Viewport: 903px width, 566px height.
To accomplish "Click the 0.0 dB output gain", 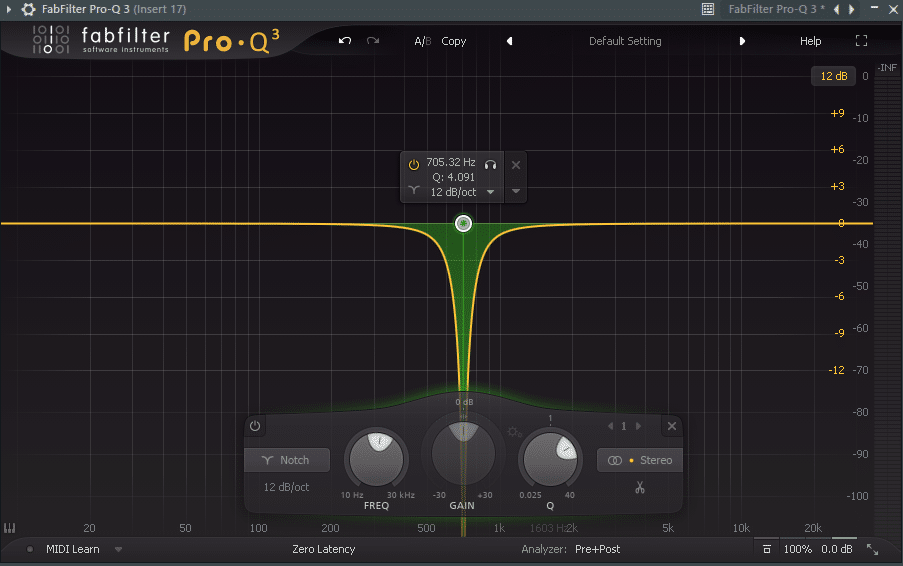I will (837, 549).
